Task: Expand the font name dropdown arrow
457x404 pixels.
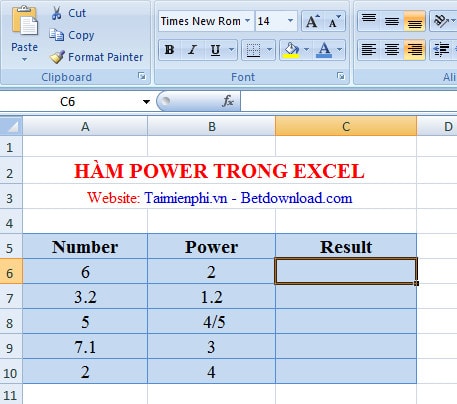Action: pos(248,21)
